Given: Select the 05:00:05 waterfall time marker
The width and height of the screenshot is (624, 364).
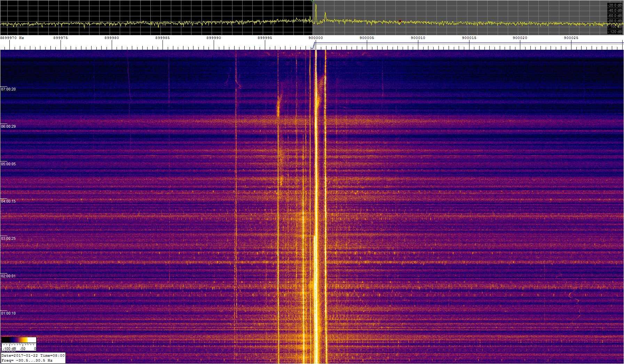Looking at the screenshot, I should (x=8, y=164).
